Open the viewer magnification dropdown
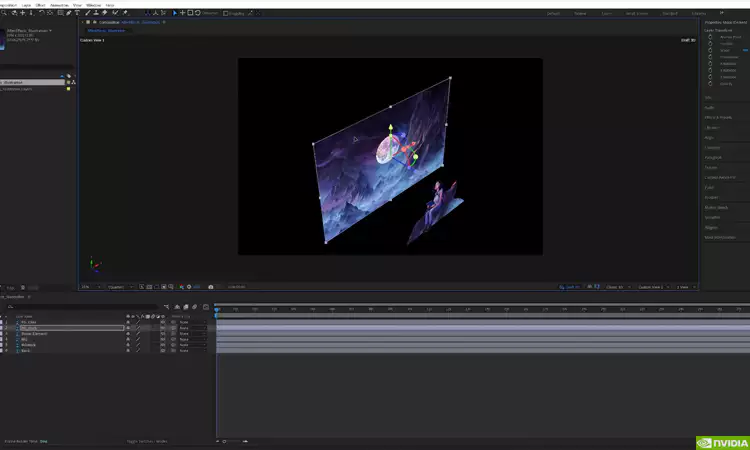This screenshot has height=450, width=750. [x=91, y=287]
